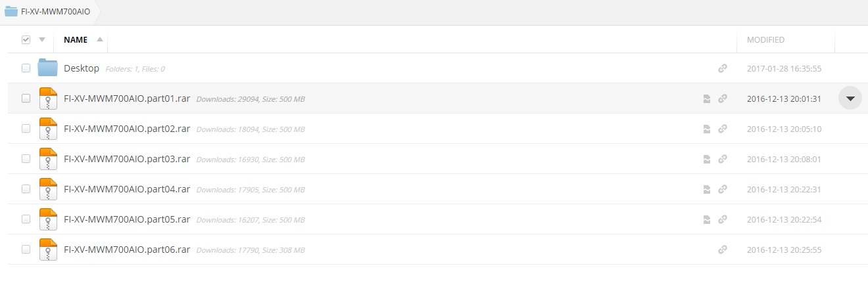Open the FI-XV-MWM700AIO.part01.rar file link
The width and height of the screenshot is (868, 285).
127,99
